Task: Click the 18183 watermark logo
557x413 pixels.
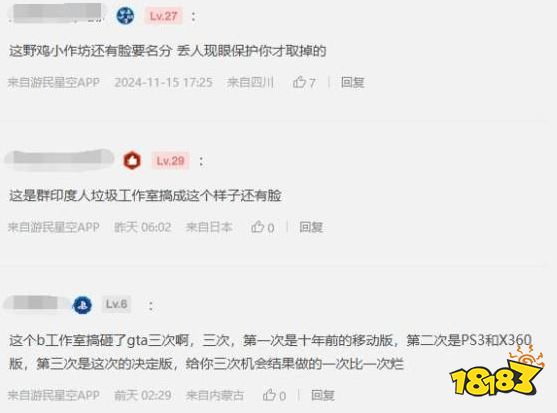Action: (496, 373)
